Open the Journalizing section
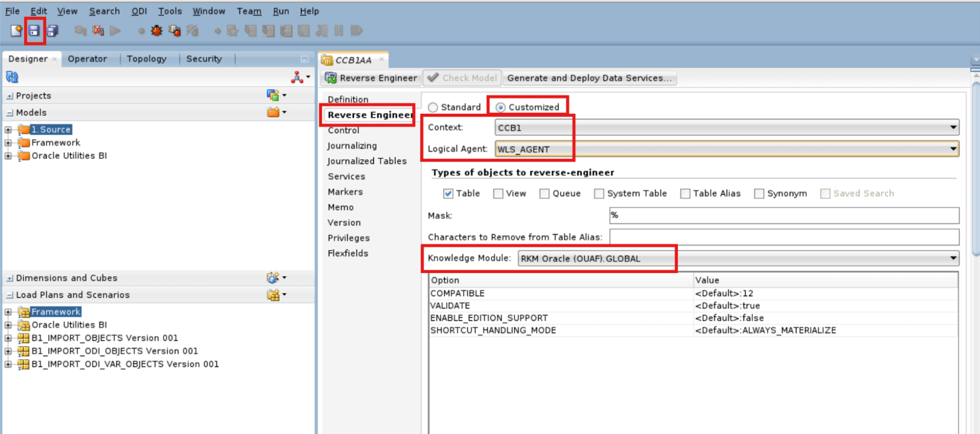The image size is (980, 434). [x=352, y=146]
